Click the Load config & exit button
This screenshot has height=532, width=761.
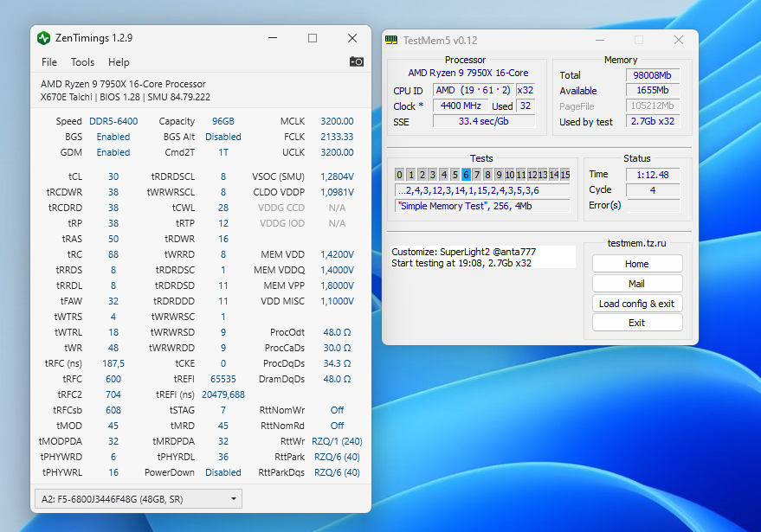click(x=636, y=304)
